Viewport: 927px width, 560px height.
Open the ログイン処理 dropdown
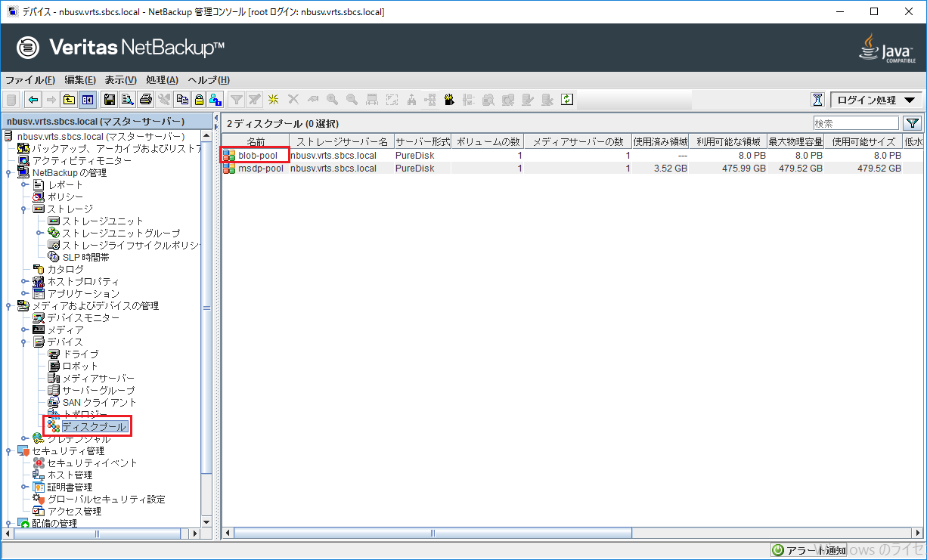click(x=876, y=100)
